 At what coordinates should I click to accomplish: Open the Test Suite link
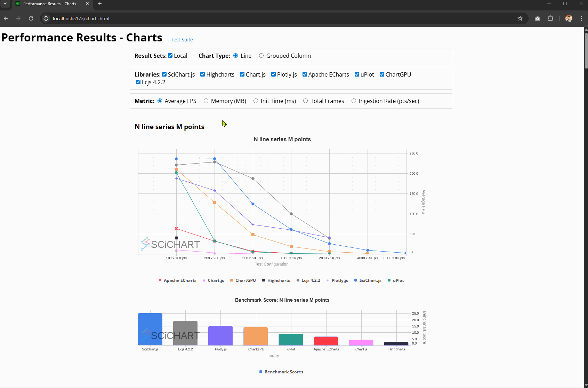click(x=182, y=39)
